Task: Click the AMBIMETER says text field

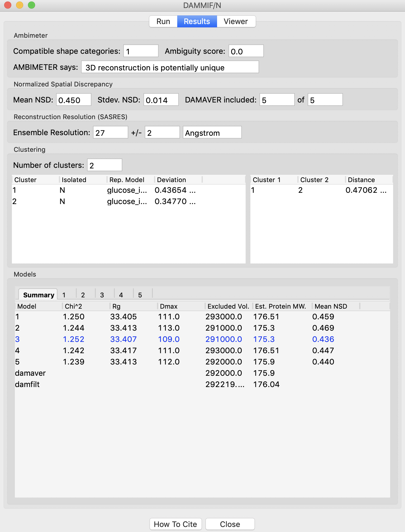Action: click(x=170, y=67)
